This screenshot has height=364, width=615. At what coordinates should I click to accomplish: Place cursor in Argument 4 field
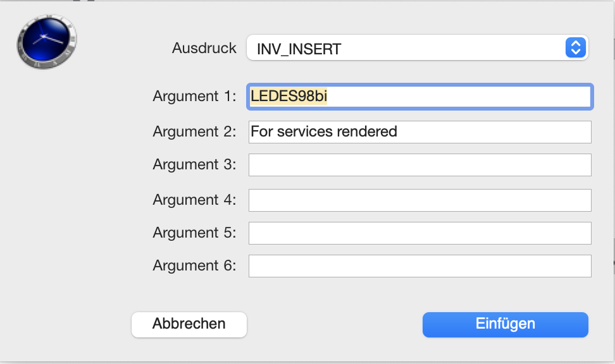(419, 200)
